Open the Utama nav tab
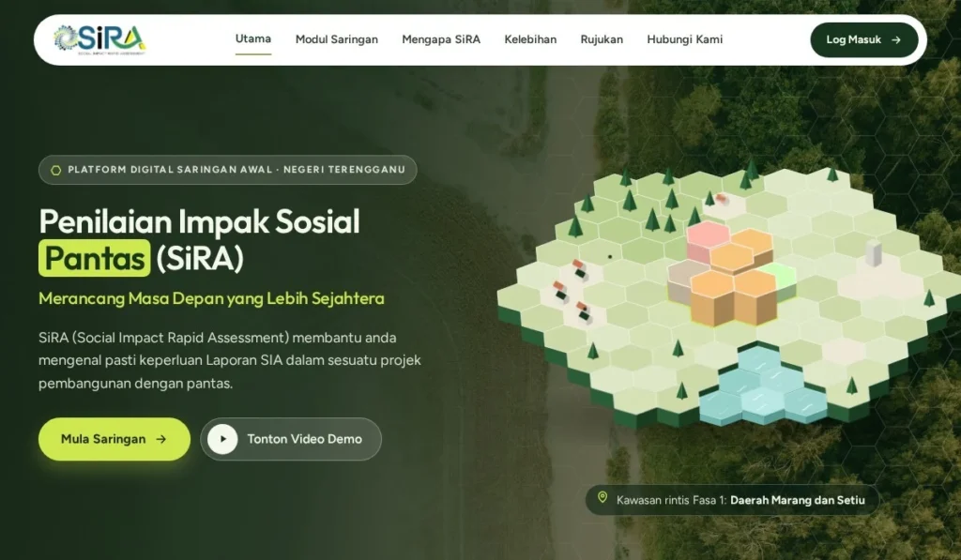 pos(253,39)
